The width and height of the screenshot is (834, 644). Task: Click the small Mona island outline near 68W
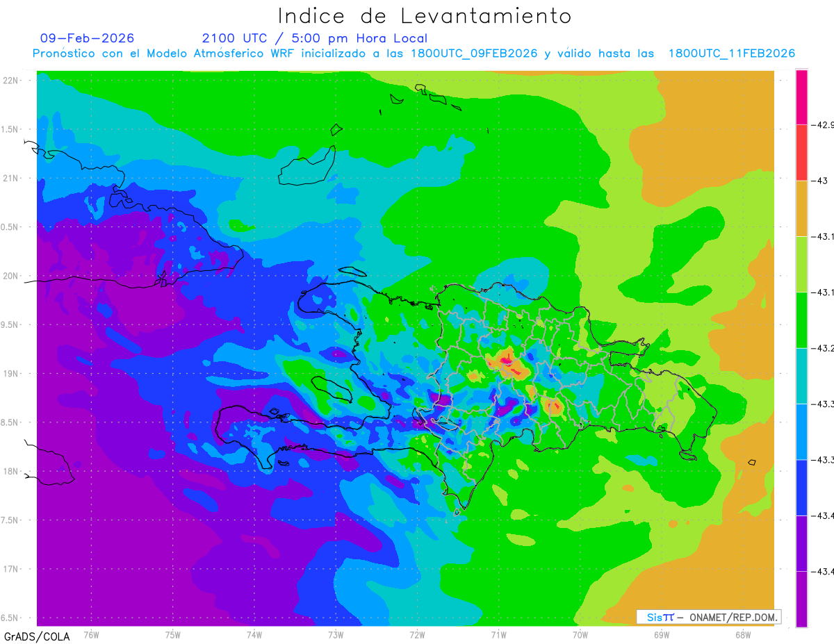[752, 463]
